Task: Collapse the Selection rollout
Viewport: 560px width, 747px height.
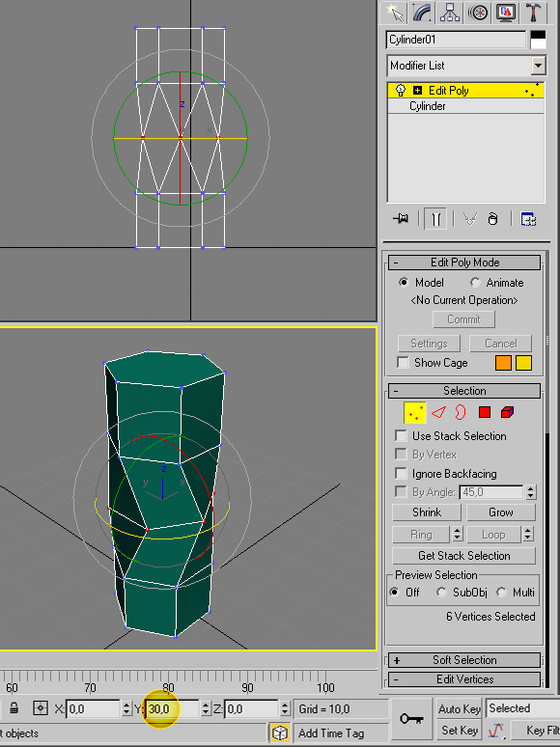Action: point(464,391)
